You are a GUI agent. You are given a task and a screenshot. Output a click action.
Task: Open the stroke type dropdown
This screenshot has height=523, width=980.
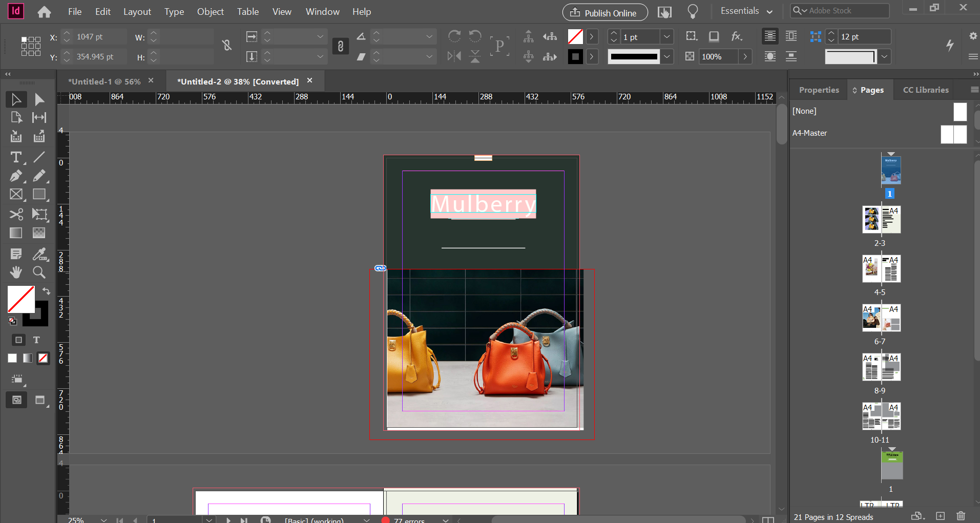[x=668, y=56]
